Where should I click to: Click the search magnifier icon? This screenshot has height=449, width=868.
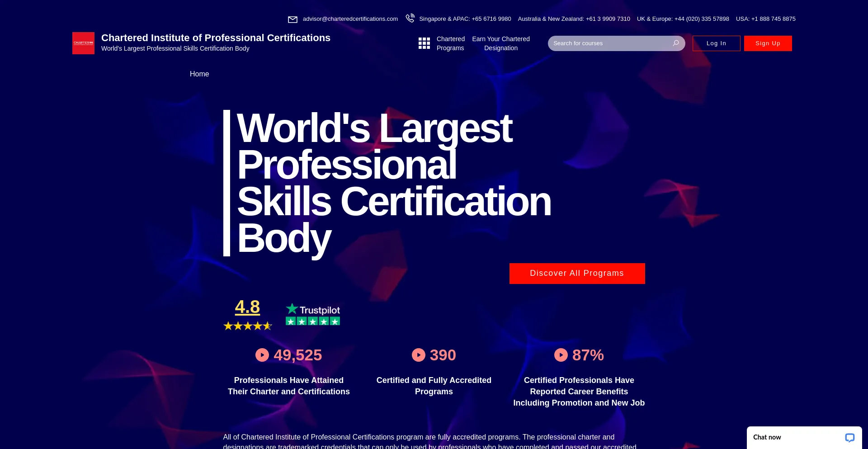[x=676, y=43]
